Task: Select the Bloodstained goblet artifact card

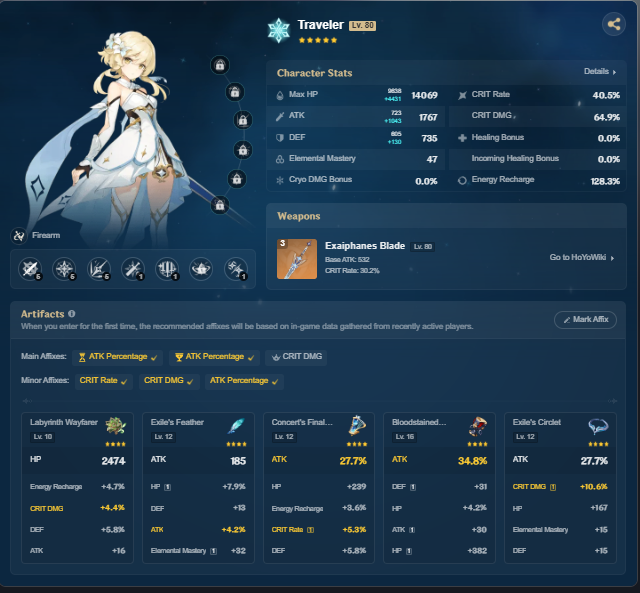Action: pos(439,488)
